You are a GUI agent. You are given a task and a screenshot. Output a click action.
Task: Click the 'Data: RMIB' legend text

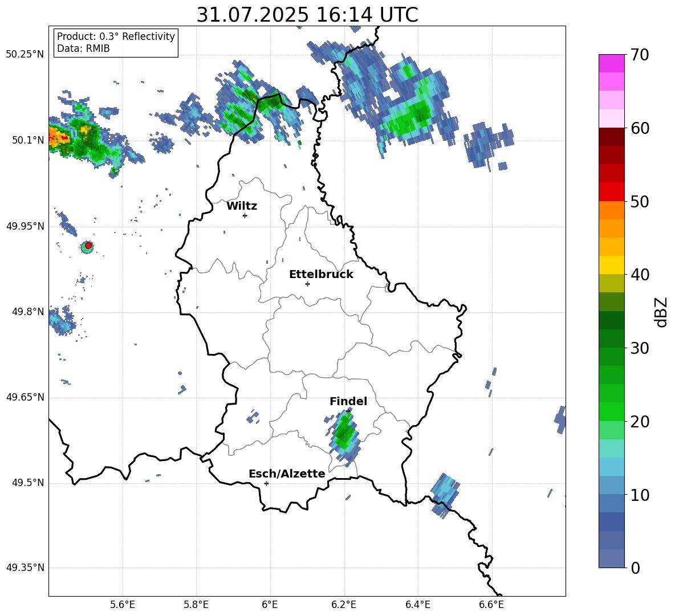click(x=83, y=48)
